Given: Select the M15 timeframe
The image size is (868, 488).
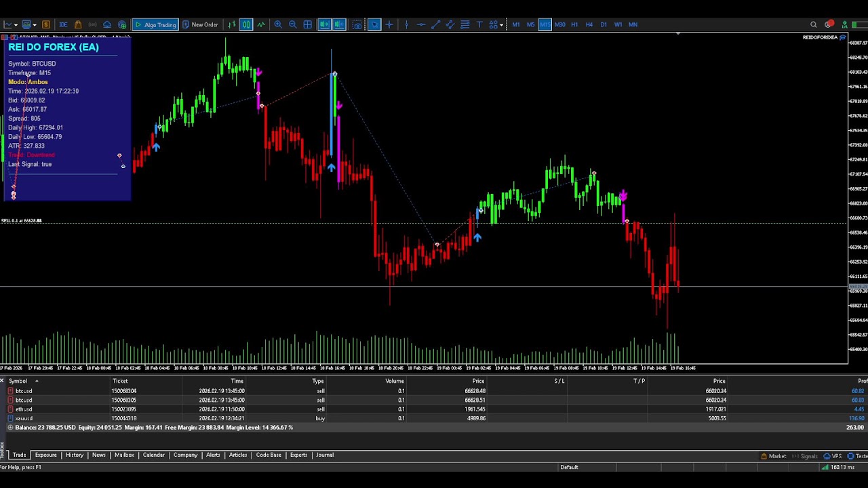Looking at the screenshot, I should coord(545,24).
